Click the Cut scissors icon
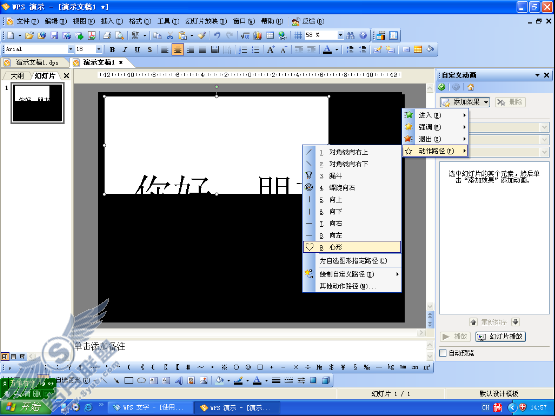Image resolution: width=555 pixels, height=416 pixels. pos(170,35)
